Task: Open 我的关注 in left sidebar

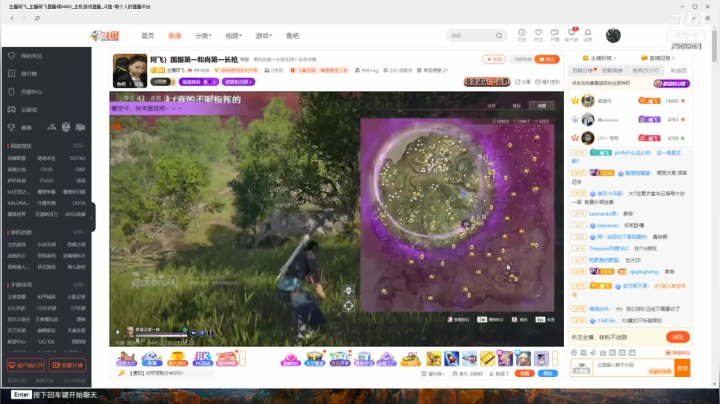Action: [x=31, y=56]
